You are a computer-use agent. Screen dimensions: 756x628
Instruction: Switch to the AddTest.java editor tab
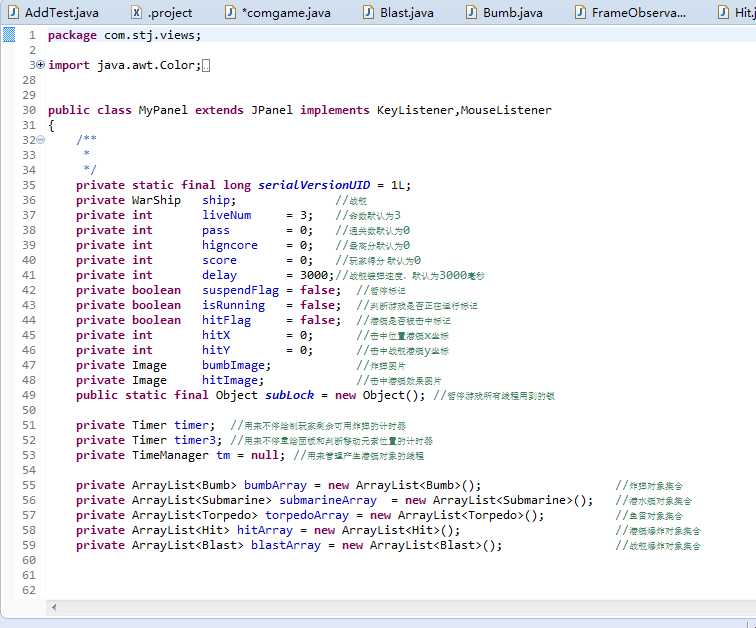coord(54,13)
